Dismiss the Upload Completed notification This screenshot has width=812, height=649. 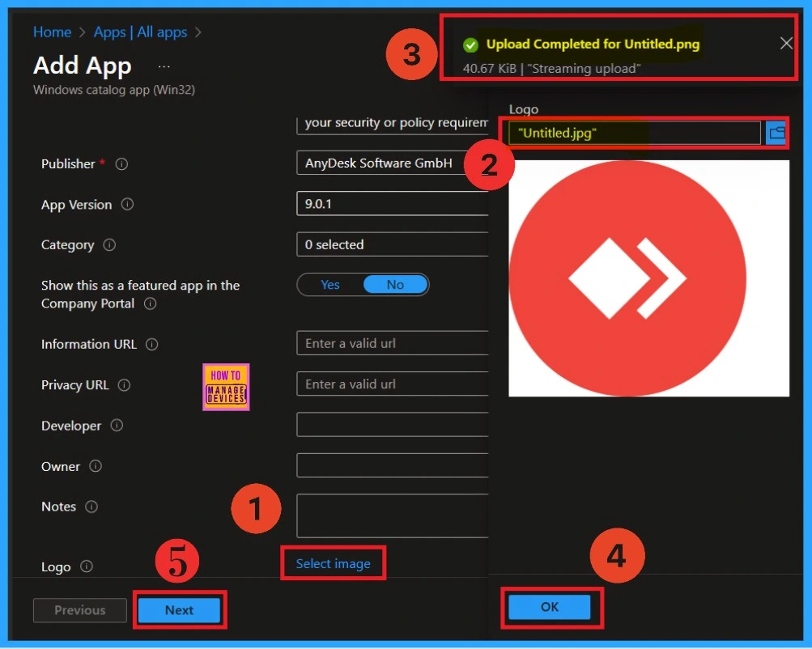(786, 44)
